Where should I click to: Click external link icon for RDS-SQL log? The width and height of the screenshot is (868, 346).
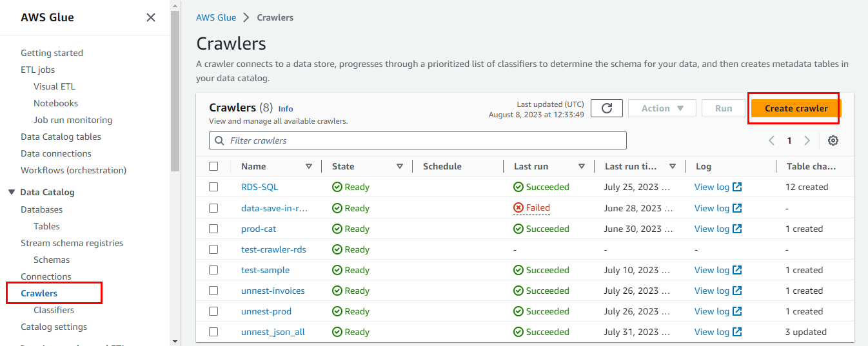tap(737, 187)
